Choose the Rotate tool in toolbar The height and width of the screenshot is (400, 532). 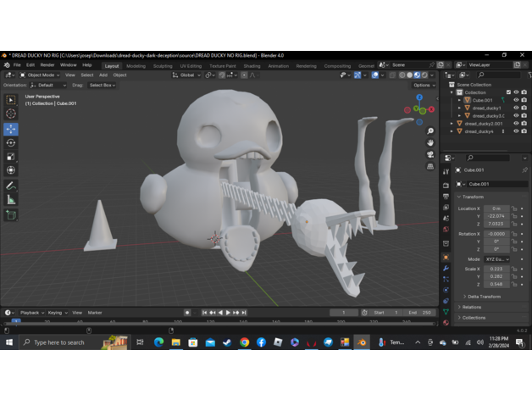point(11,143)
